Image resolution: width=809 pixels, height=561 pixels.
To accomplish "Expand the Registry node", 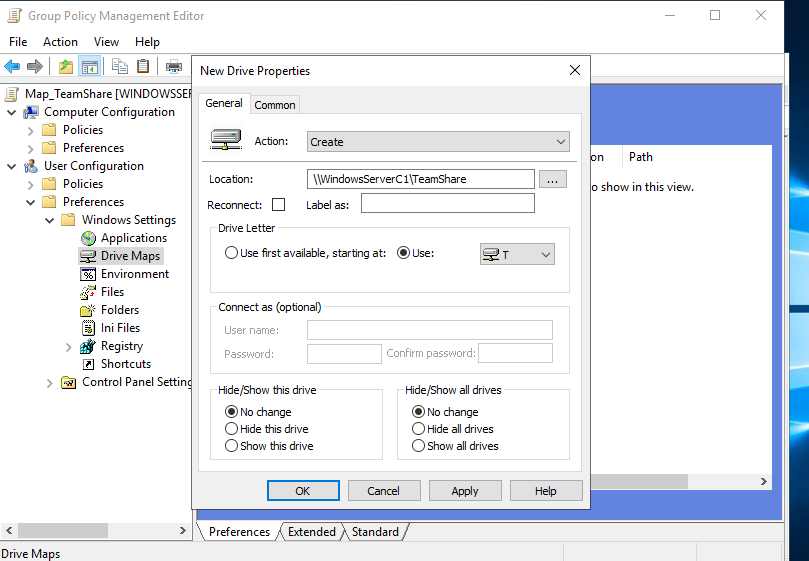I will (x=68, y=347).
